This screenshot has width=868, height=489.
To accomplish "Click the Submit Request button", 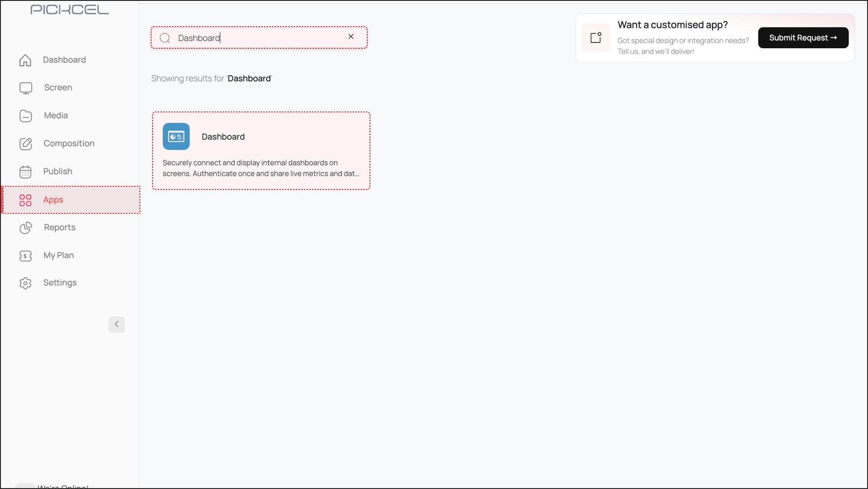I will pos(803,37).
